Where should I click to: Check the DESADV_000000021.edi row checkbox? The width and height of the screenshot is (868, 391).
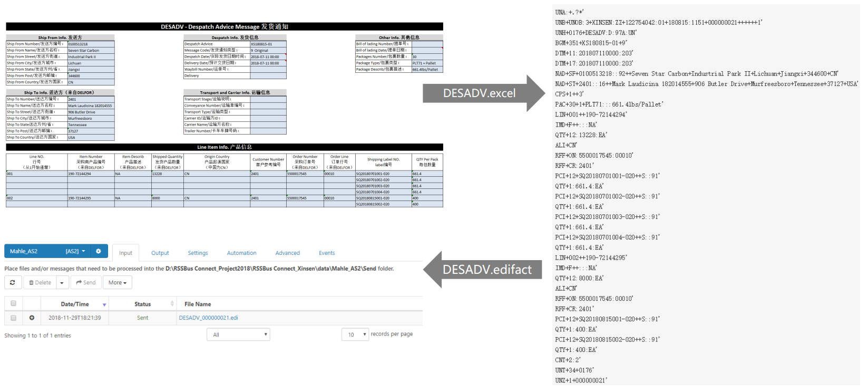(13, 318)
